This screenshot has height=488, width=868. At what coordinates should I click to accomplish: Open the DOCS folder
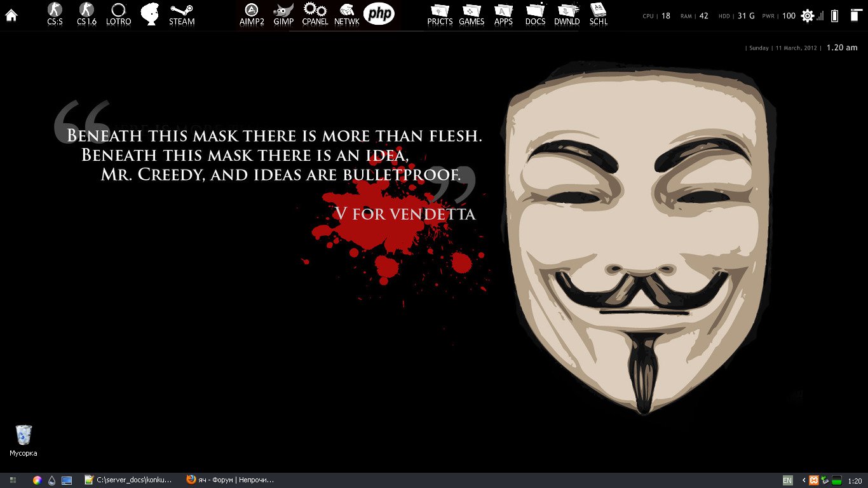point(535,14)
